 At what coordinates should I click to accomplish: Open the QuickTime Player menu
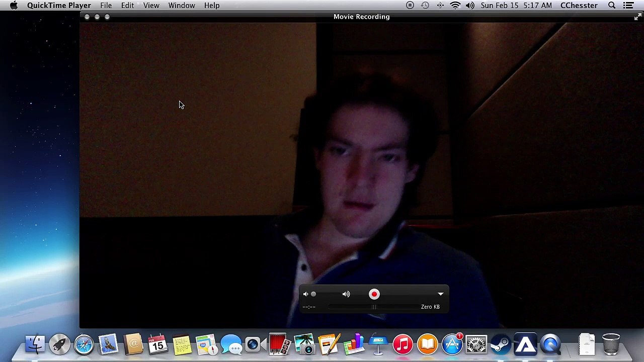click(x=59, y=6)
